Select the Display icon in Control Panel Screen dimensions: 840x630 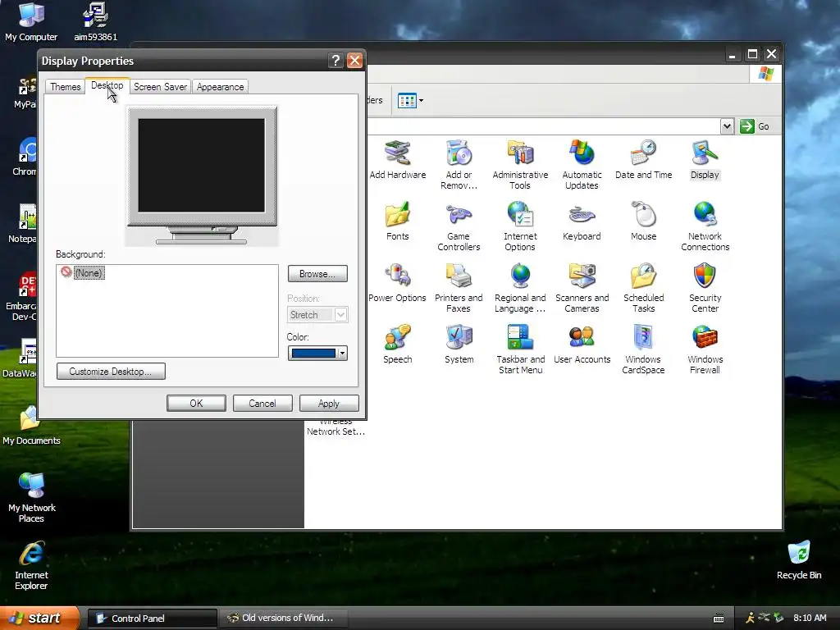tap(705, 160)
